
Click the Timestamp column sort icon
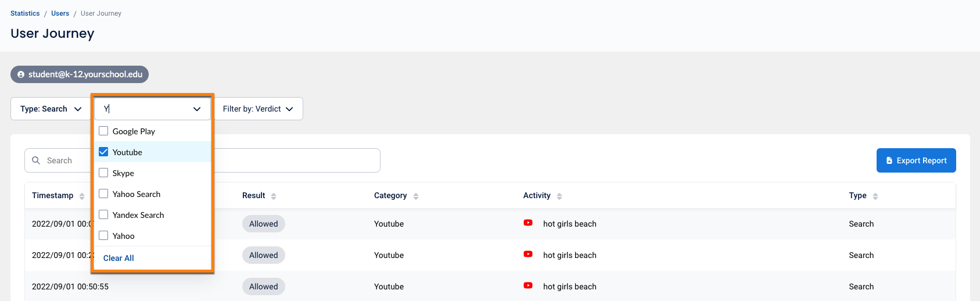(x=82, y=196)
